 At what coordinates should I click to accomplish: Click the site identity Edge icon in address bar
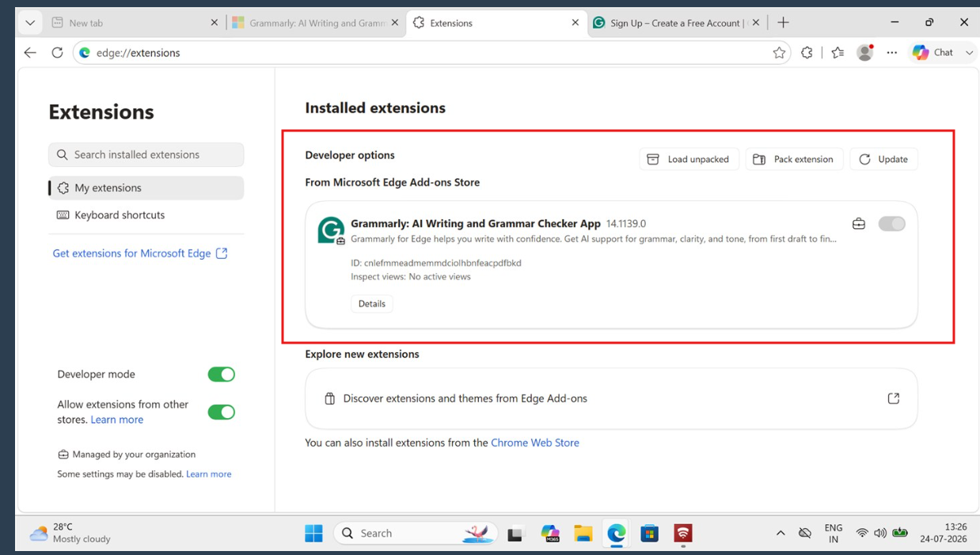tap(85, 53)
